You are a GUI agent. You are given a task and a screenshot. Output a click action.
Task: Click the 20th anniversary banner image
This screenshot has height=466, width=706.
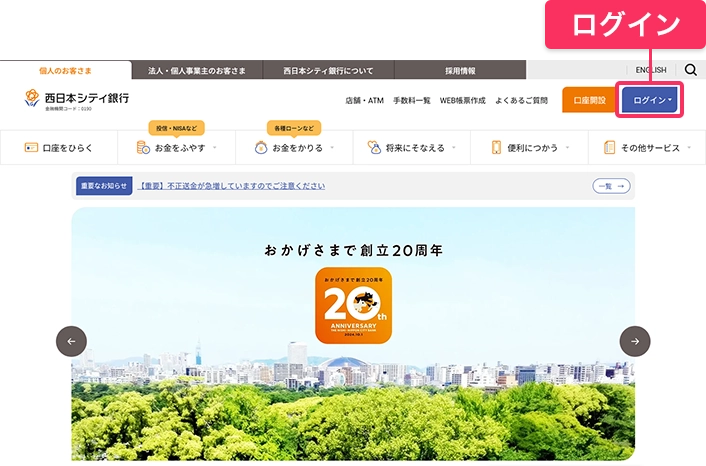coord(353,334)
